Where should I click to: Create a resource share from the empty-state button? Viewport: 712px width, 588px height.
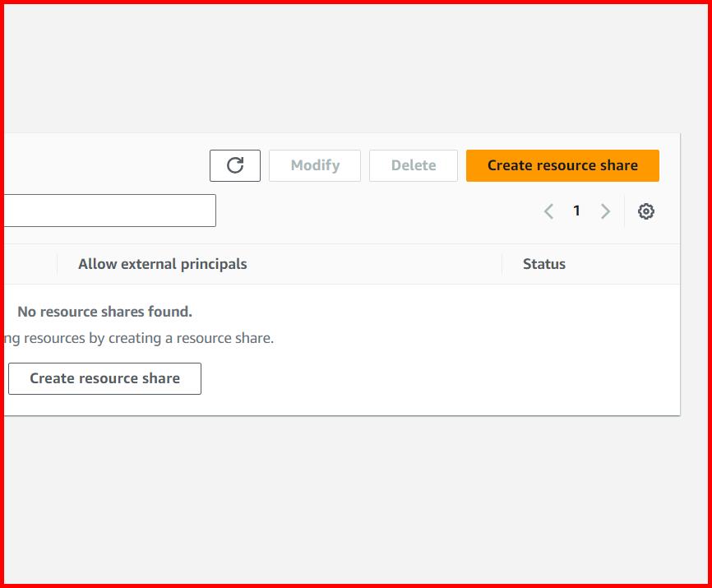coord(104,378)
